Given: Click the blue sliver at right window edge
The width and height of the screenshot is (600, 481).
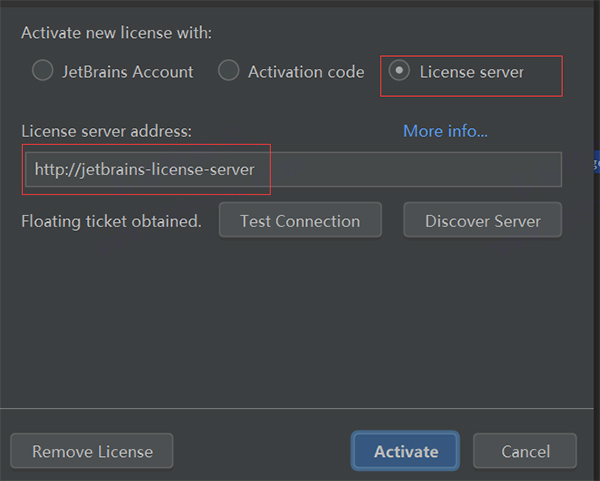Looking at the screenshot, I should (597, 163).
